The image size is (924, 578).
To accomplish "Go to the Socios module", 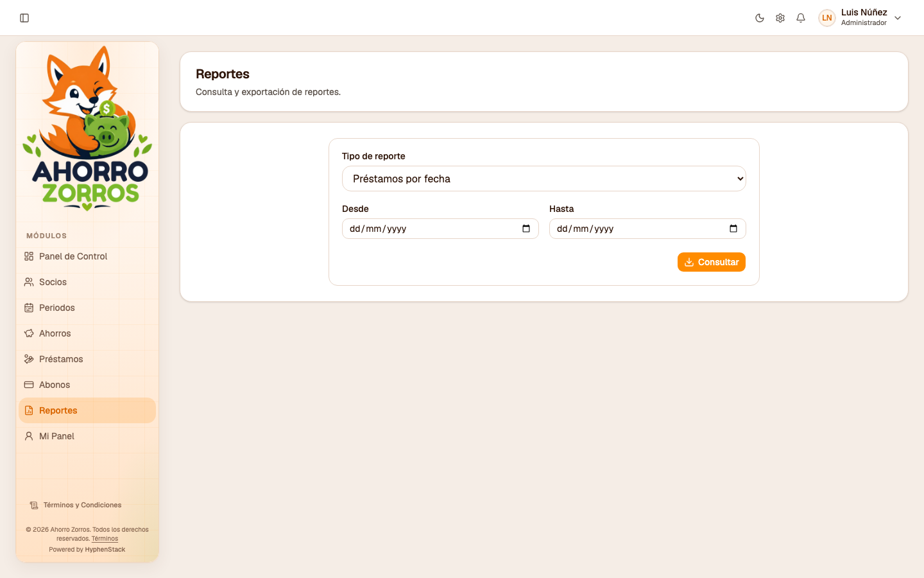I will tap(87, 282).
